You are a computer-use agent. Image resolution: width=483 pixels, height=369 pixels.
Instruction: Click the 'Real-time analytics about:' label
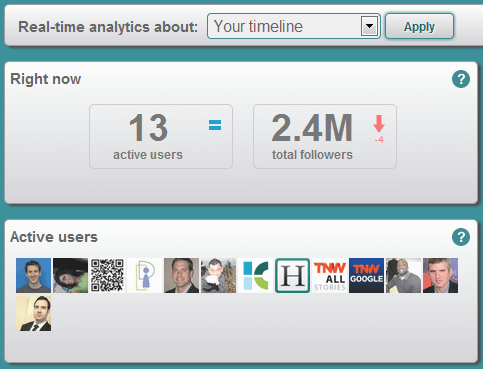tap(108, 27)
